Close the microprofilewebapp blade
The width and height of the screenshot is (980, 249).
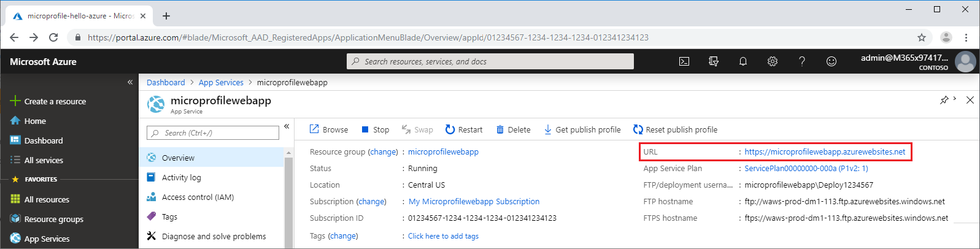970,100
